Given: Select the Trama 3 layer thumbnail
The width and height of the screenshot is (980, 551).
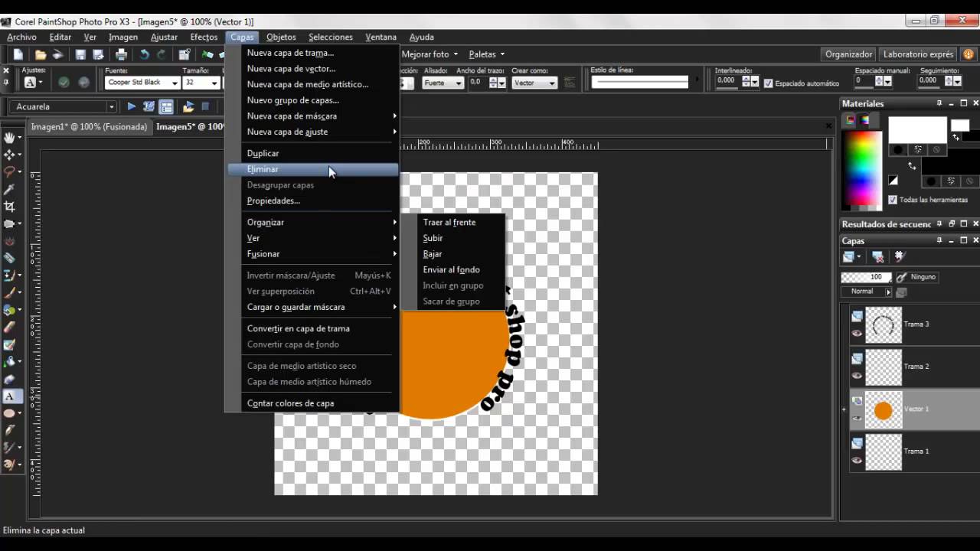Looking at the screenshot, I should click(883, 325).
